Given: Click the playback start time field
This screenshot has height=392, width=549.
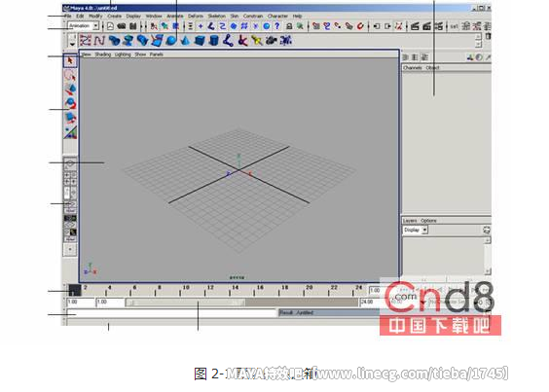Looking at the screenshot, I should (x=110, y=303).
